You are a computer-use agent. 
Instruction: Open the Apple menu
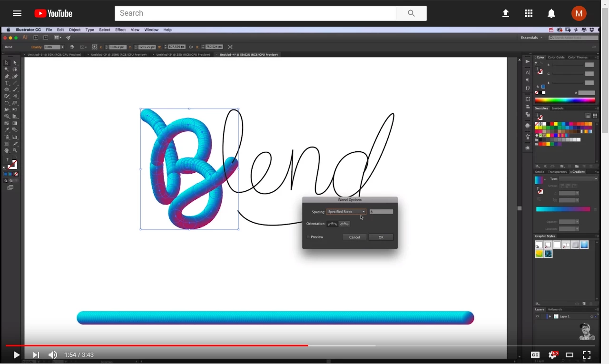pyautogui.click(x=8, y=30)
